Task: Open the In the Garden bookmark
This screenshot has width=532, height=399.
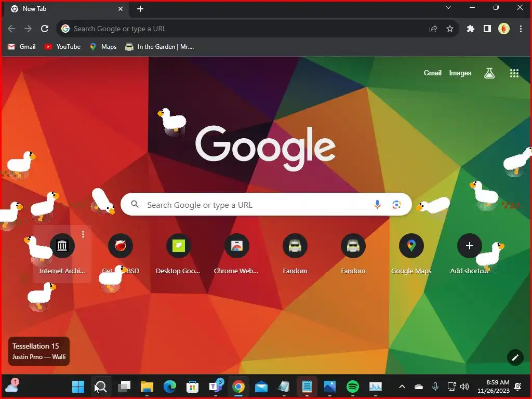Action: pyautogui.click(x=159, y=47)
